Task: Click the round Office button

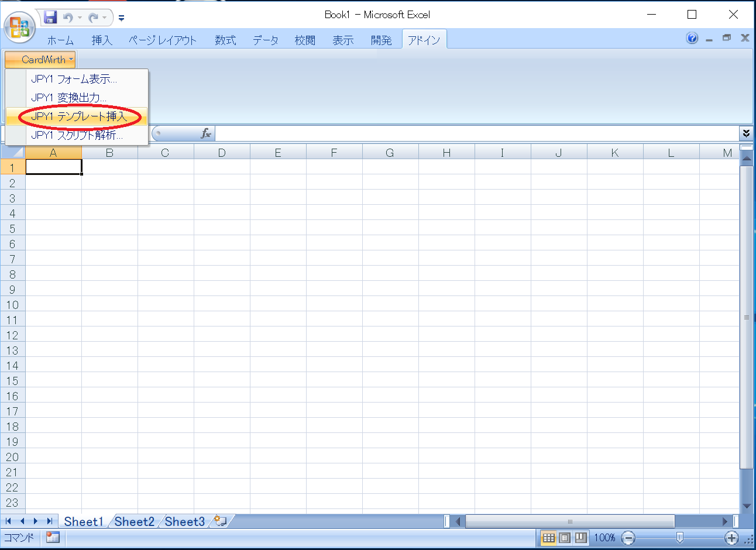Action: click(20, 27)
